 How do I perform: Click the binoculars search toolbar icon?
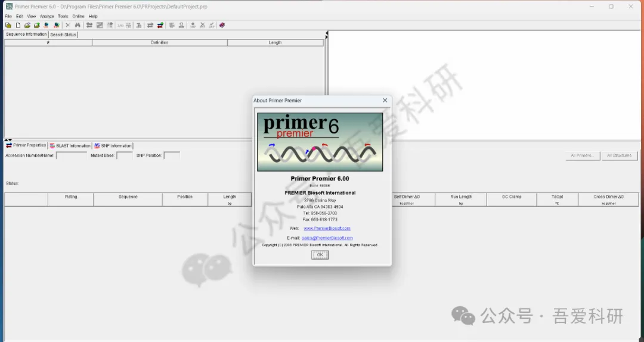tap(78, 26)
